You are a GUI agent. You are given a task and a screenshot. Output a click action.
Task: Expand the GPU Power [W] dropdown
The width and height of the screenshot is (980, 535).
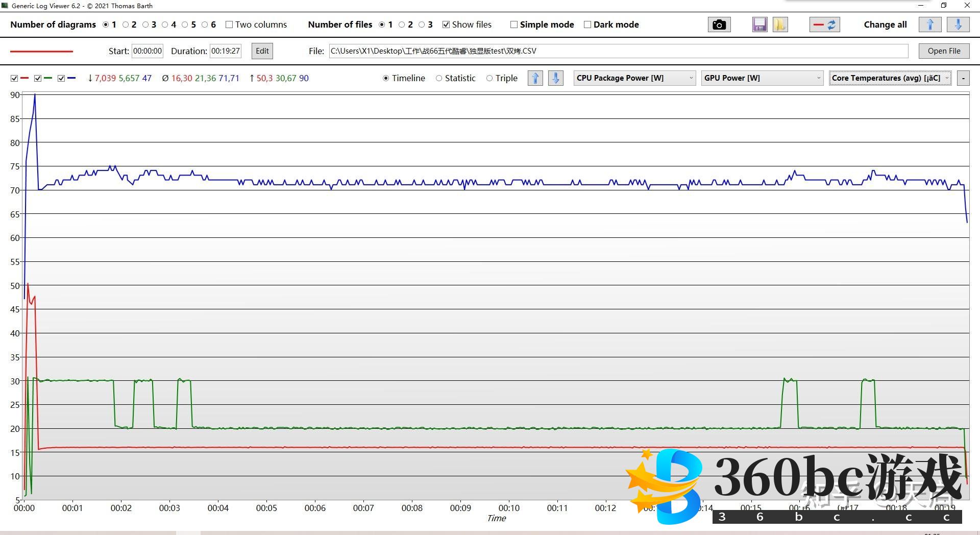[762, 78]
